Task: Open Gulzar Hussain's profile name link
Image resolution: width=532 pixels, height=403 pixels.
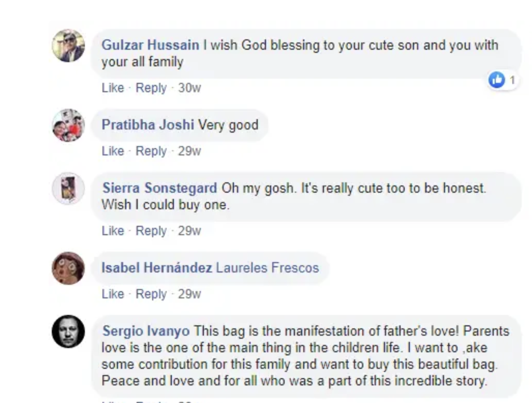Action: tap(150, 45)
